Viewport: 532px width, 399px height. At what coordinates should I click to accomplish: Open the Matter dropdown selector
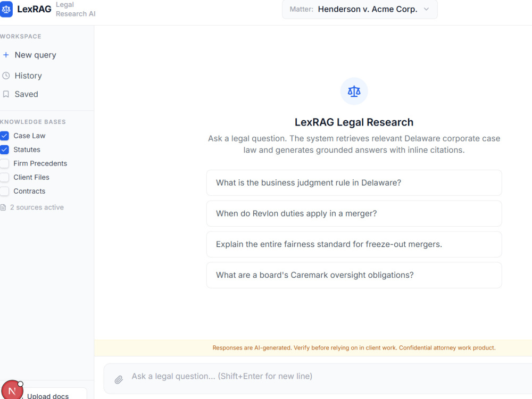(x=360, y=9)
